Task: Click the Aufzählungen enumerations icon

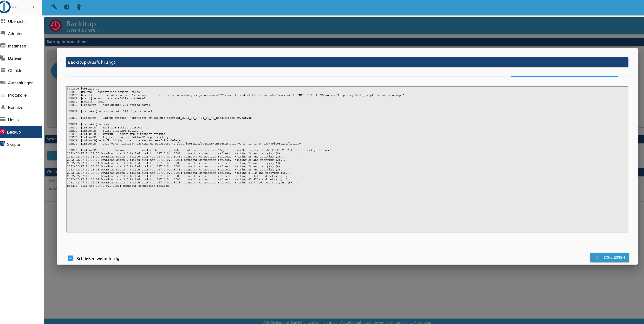Action: 3,83
